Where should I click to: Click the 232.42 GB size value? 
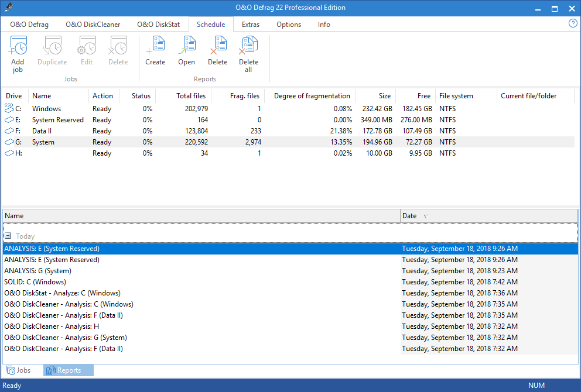(377, 109)
